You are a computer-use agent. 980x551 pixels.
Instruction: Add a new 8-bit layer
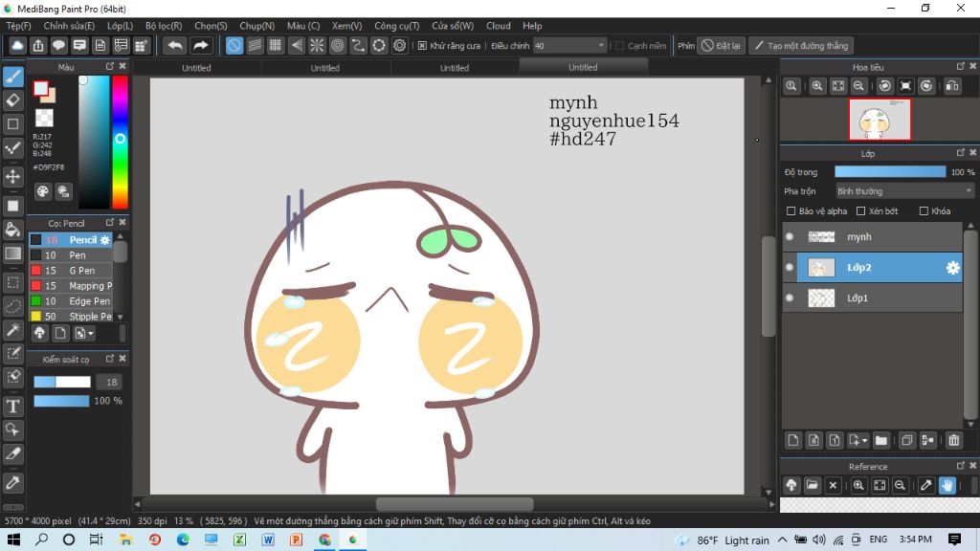[x=813, y=440]
